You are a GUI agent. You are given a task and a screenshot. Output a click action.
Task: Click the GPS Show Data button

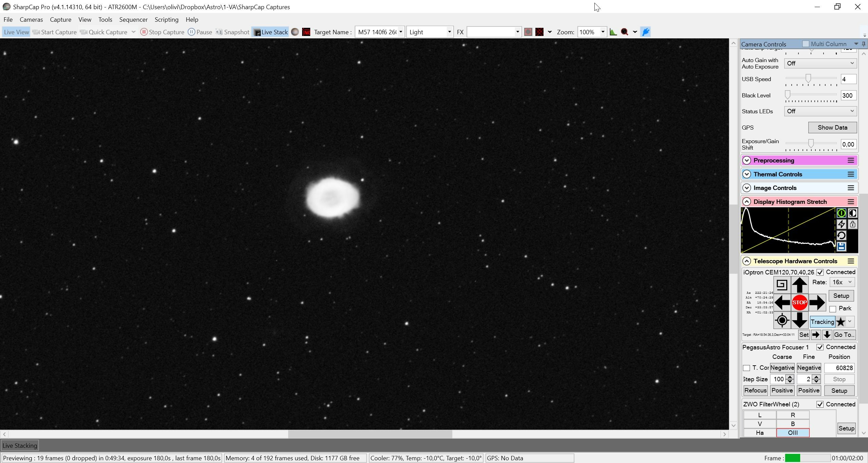[832, 128]
